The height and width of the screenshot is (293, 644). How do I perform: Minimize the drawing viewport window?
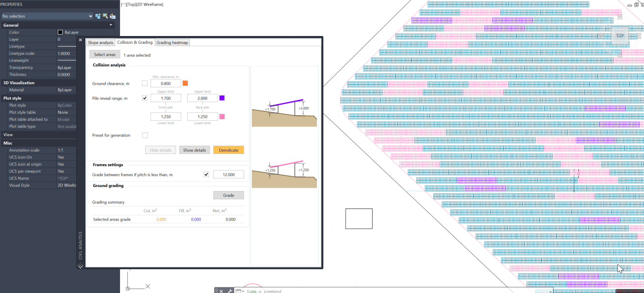point(630,5)
